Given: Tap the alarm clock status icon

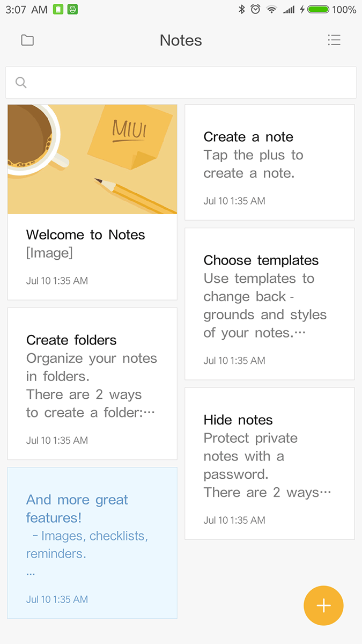Looking at the screenshot, I should click(x=256, y=9).
